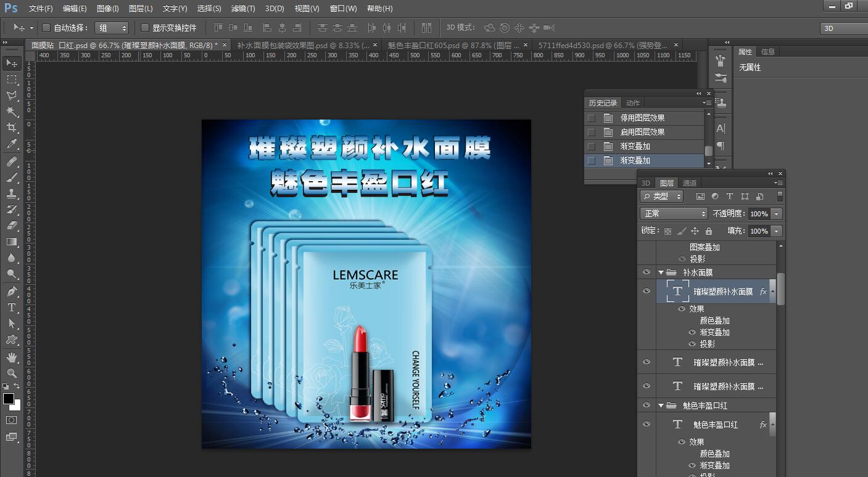Select the Move tool
Image resolution: width=868 pixels, height=477 pixels.
tap(12, 63)
